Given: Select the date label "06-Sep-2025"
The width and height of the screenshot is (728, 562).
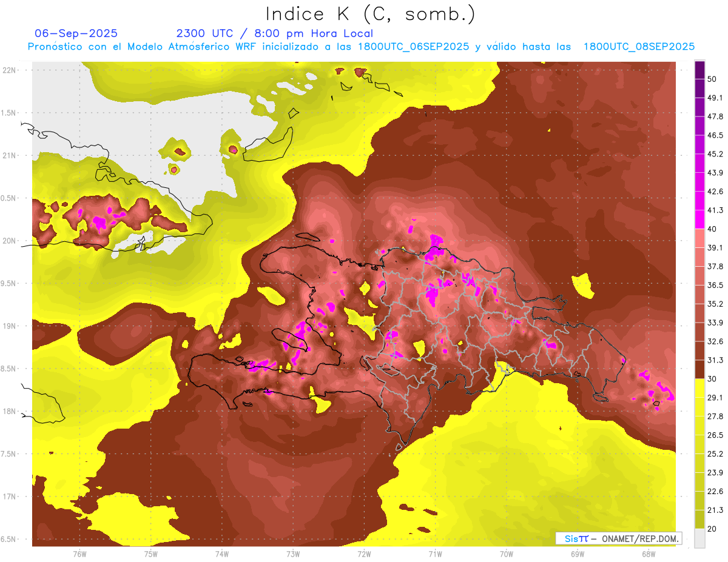Looking at the screenshot, I should pos(76,33).
